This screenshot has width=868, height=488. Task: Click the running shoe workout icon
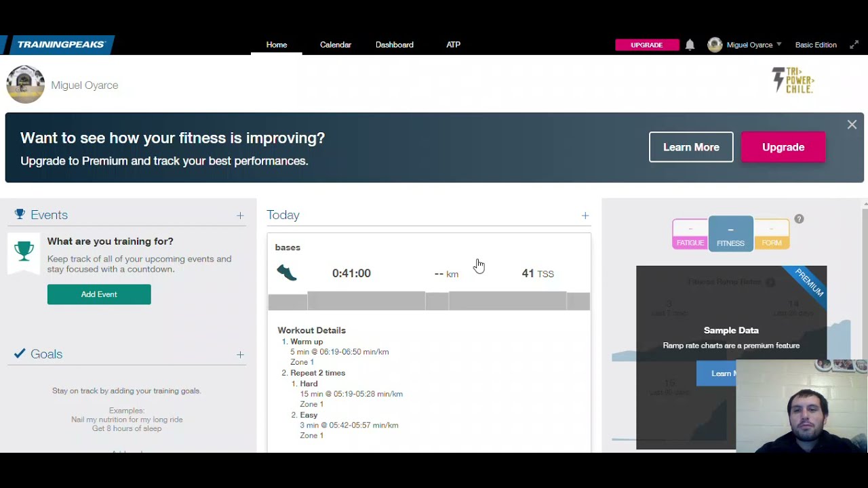[287, 272]
